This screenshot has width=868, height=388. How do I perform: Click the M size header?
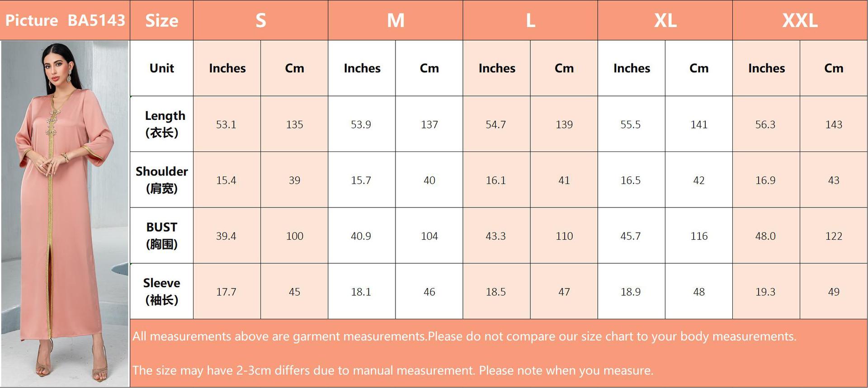click(x=395, y=20)
